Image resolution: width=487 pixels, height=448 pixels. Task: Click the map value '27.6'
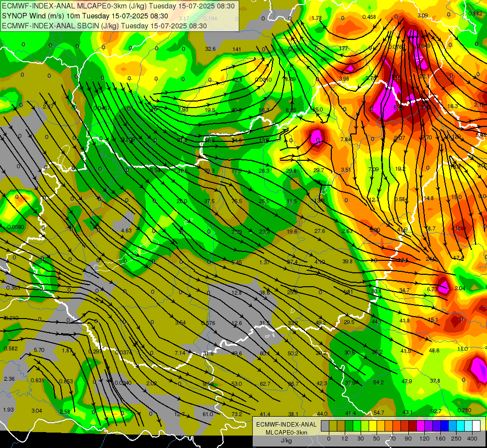pyautogui.click(x=319, y=230)
